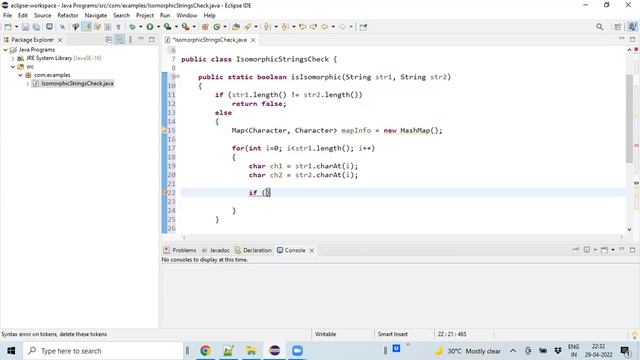Screen dimensions: 640x360
Task: Click the Pin Editor toolbar icon
Action: (363, 27)
